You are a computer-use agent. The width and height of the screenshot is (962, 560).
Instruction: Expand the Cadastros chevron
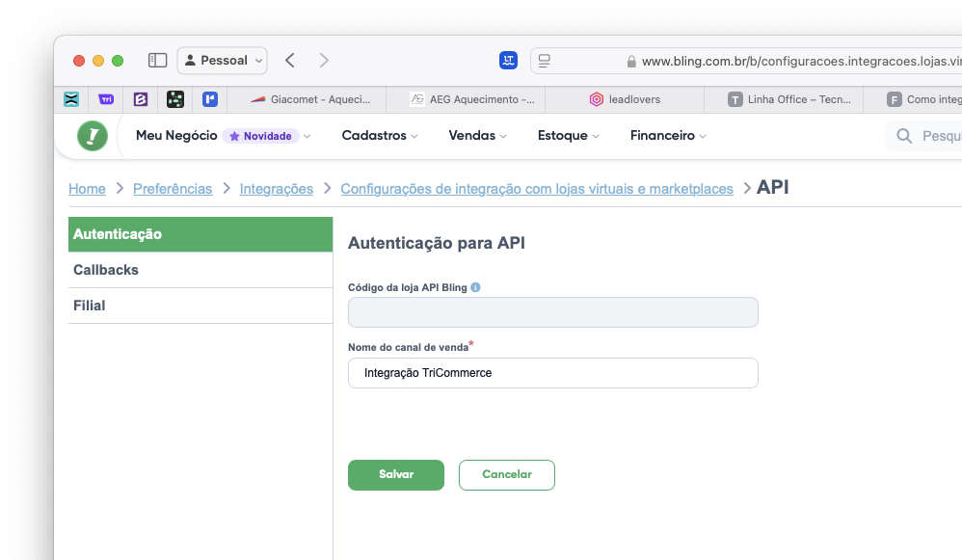point(414,136)
